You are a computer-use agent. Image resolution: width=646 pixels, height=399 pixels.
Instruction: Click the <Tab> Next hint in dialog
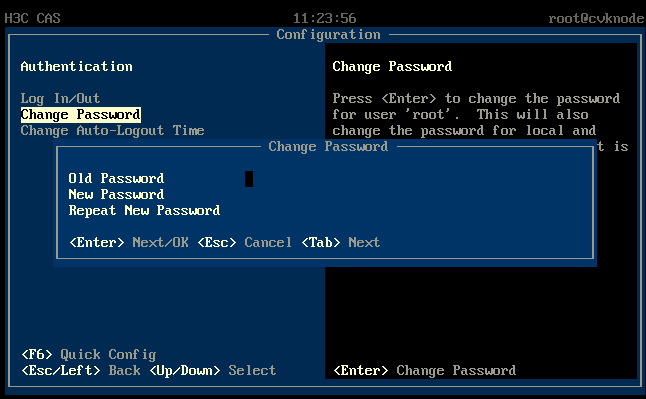341,242
